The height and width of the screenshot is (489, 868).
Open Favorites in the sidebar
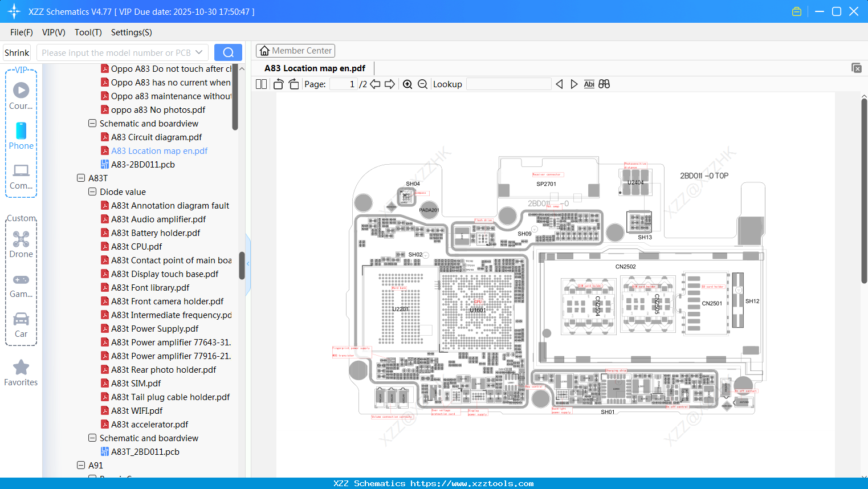coord(21,373)
